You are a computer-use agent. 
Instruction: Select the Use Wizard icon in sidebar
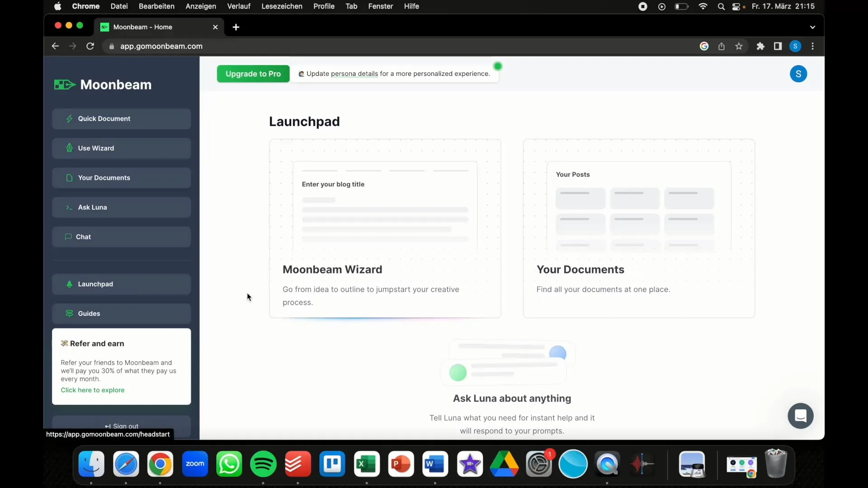[70, 148]
